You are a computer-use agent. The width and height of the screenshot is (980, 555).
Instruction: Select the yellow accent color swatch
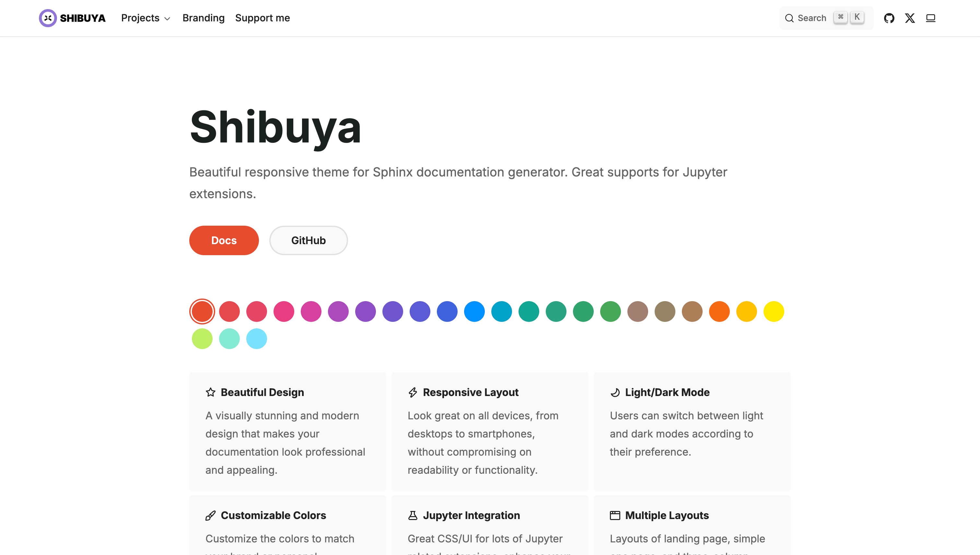[774, 311]
